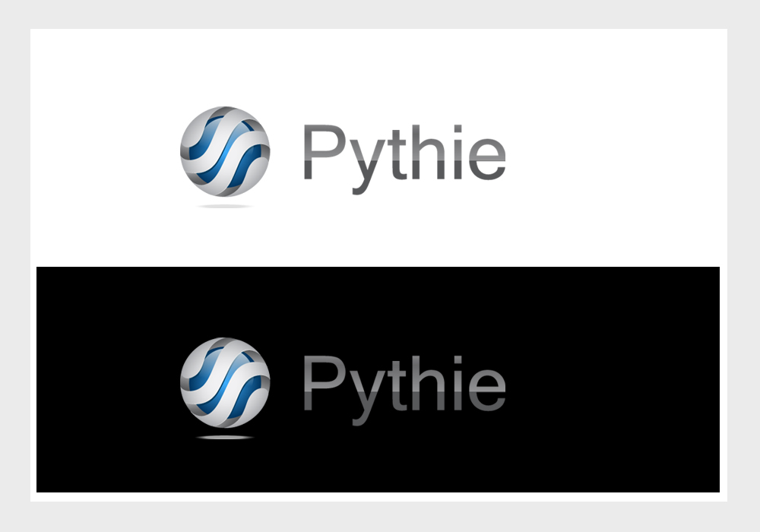Click the letter P in the white panel
The image size is (760, 532).
[x=323, y=152]
